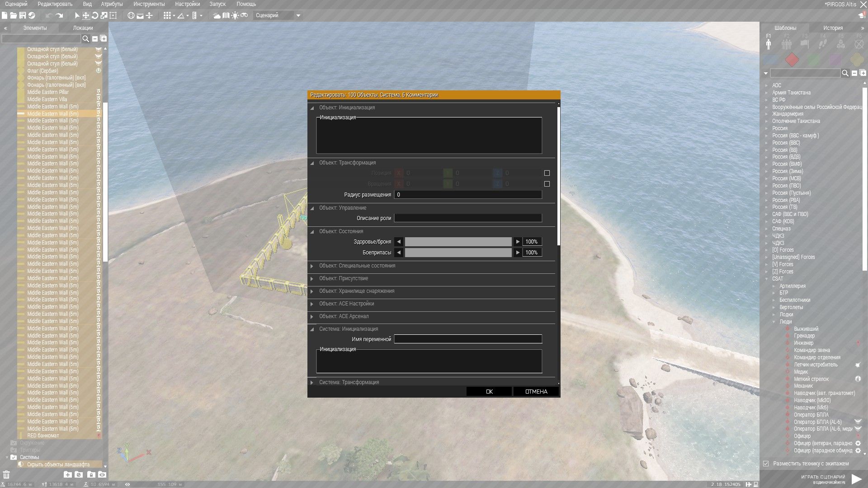Open the Настройки menu
The height and width of the screenshot is (488, 868).
(x=187, y=4)
